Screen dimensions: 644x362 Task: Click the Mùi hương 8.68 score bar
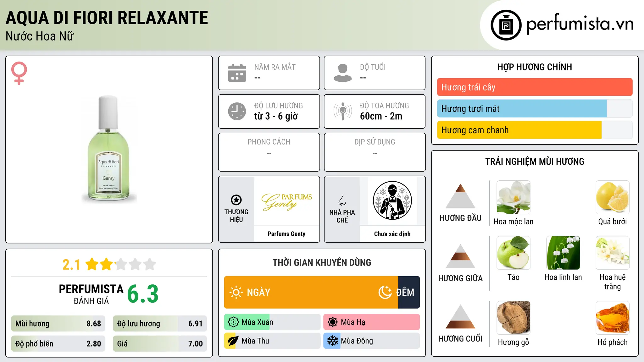coord(58,324)
